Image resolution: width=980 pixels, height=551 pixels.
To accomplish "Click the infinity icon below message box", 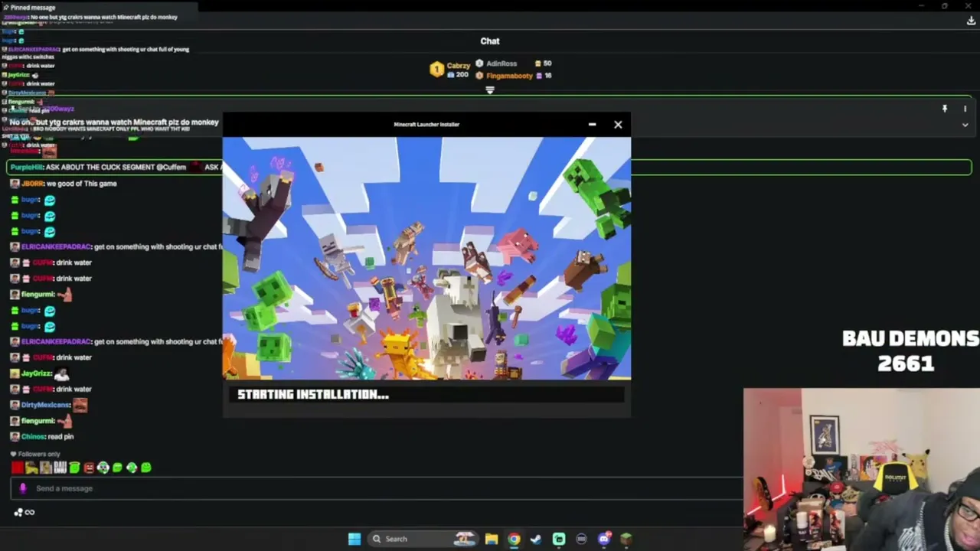I will pyautogui.click(x=30, y=512).
